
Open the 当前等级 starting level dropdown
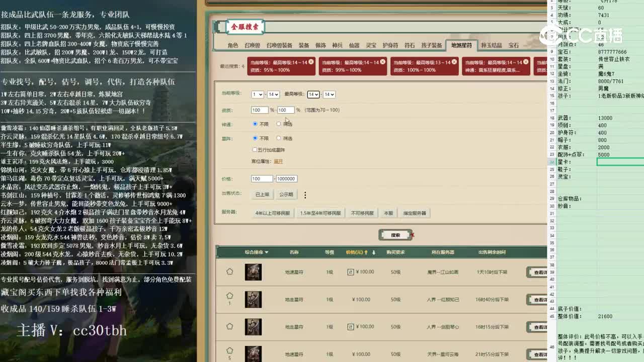pyautogui.click(x=257, y=94)
